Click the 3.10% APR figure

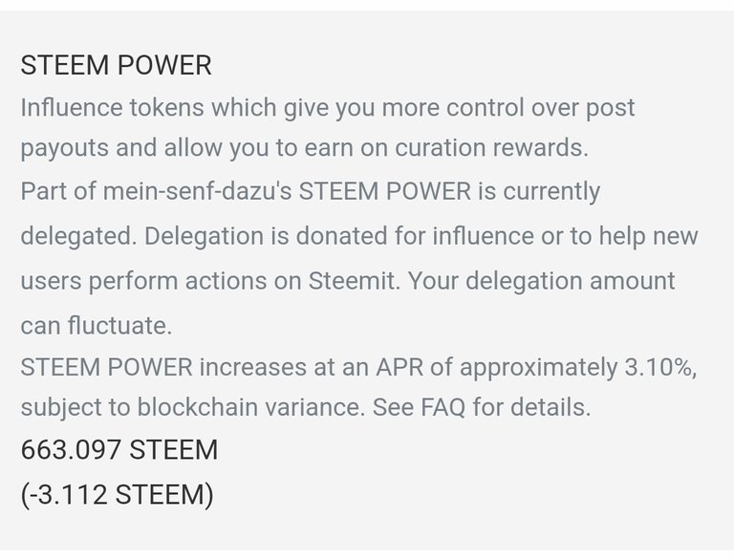(659, 367)
